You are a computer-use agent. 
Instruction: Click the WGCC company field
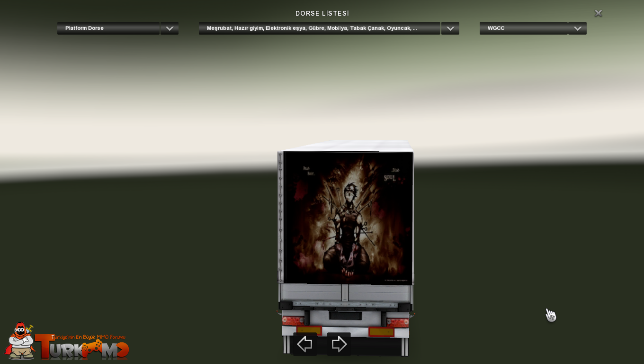click(524, 28)
